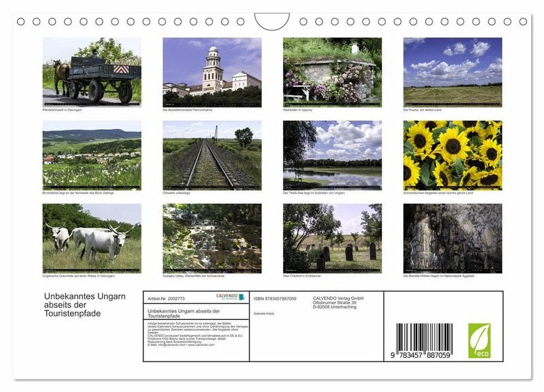Open the Theiß lake reflection photo
The height and width of the screenshot is (392, 544).
[x=333, y=156]
